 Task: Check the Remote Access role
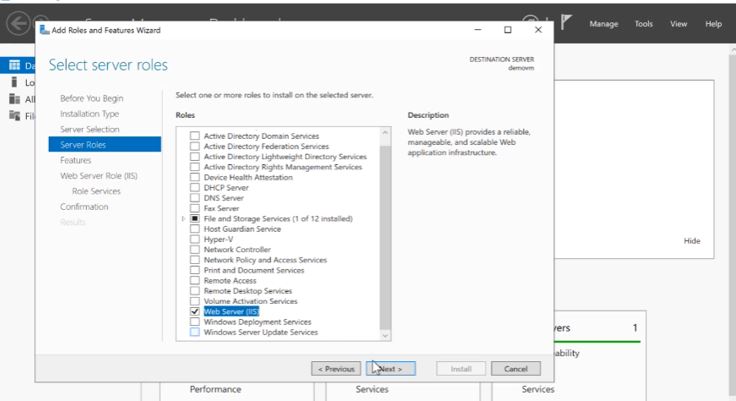pyautogui.click(x=195, y=280)
